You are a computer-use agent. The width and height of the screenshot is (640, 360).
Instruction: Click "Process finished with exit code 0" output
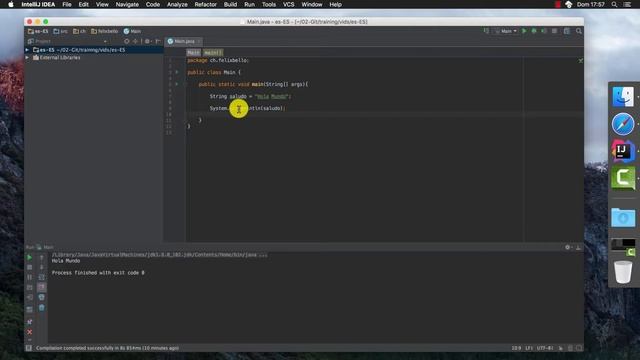click(98, 273)
